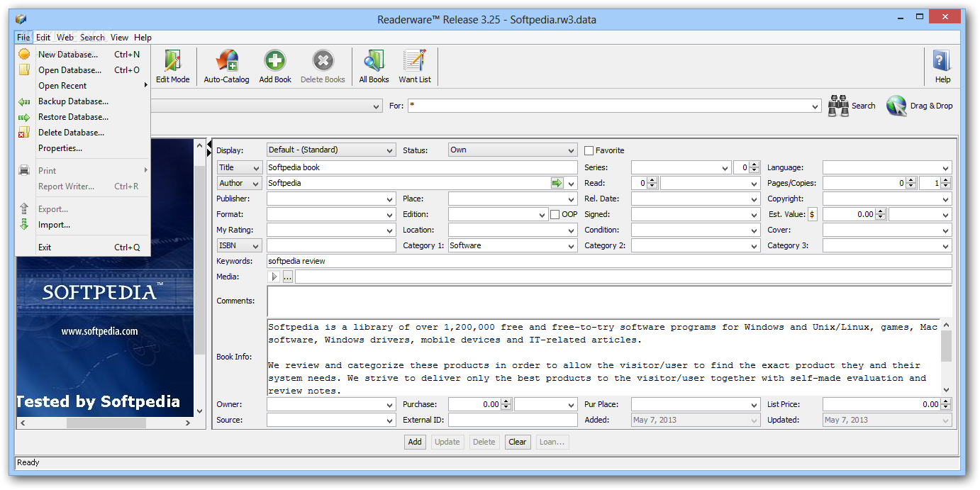The height and width of the screenshot is (490, 980).
Task: Click the Title text field
Action: tap(422, 167)
